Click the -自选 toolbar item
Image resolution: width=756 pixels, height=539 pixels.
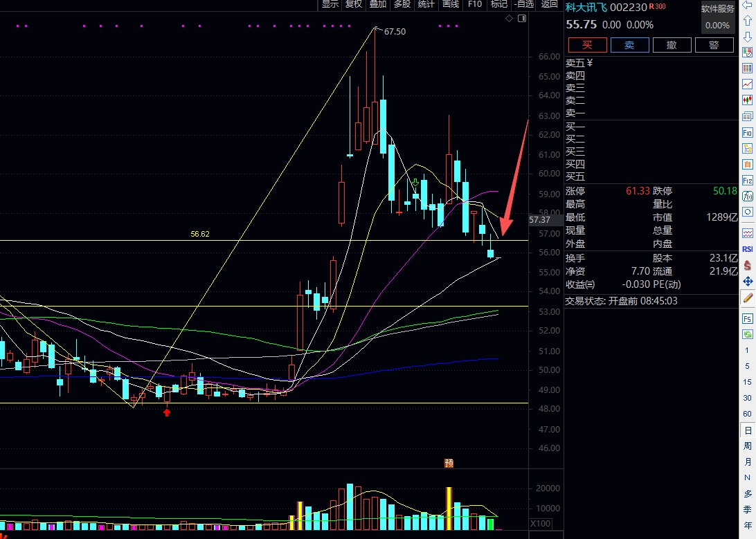(524, 4)
